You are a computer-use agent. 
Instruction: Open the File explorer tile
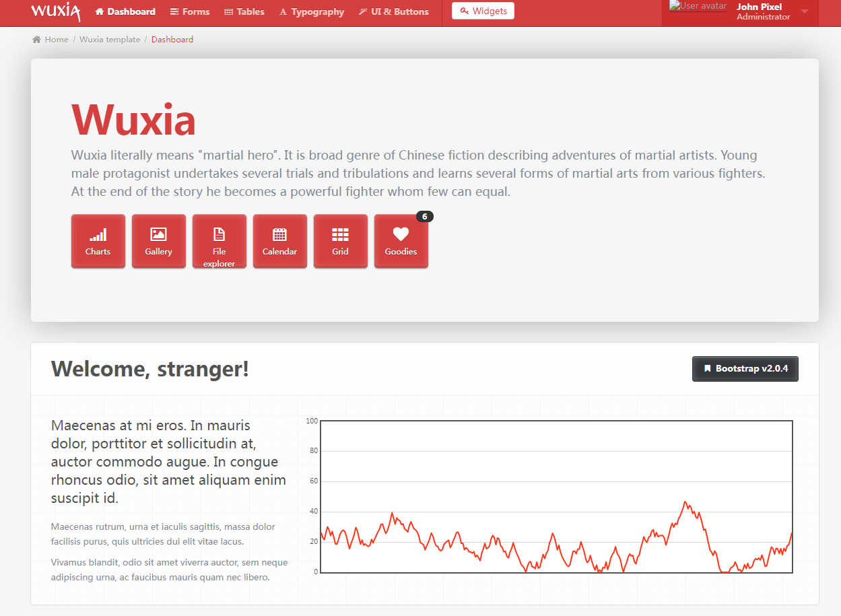click(x=219, y=241)
